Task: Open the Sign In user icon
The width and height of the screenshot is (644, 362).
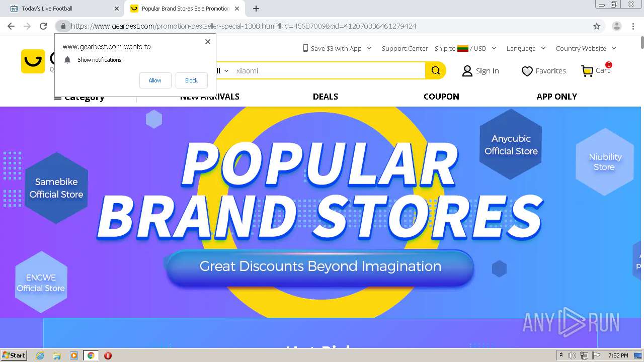Action: [467, 71]
